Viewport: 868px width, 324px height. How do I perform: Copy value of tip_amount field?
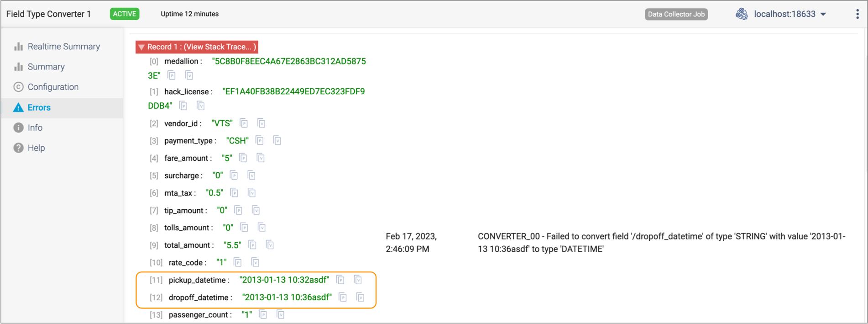point(256,210)
